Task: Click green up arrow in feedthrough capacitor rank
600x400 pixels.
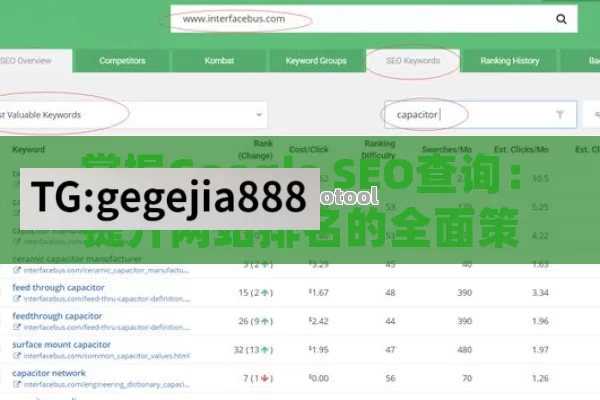Action: tap(264, 321)
